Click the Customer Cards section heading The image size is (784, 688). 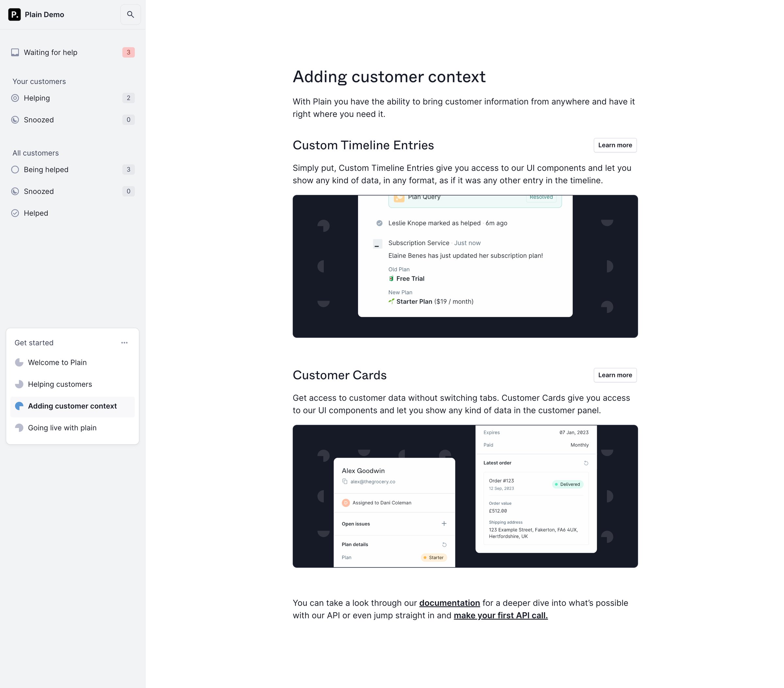pos(339,375)
